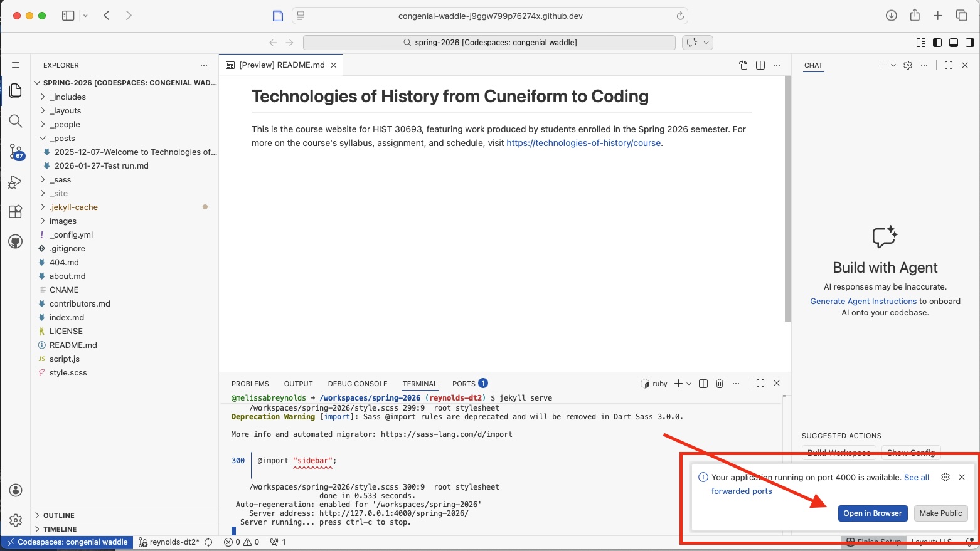Open the Search view
The width and height of the screenshot is (980, 551).
[16, 121]
